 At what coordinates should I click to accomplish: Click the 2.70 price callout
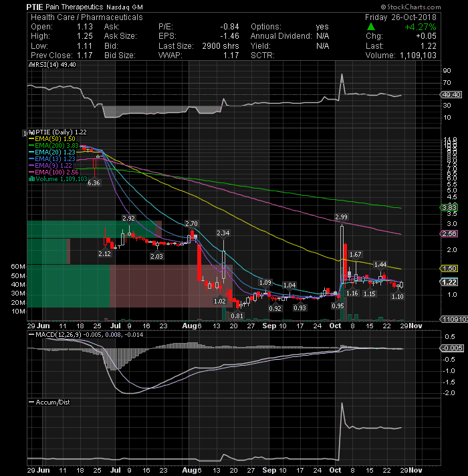[191, 224]
